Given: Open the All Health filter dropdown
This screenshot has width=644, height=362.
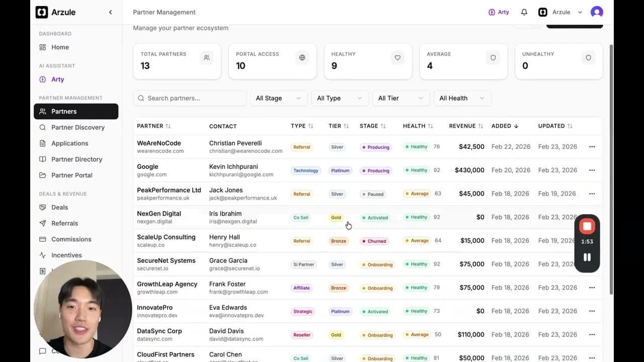Looking at the screenshot, I should coord(461,98).
